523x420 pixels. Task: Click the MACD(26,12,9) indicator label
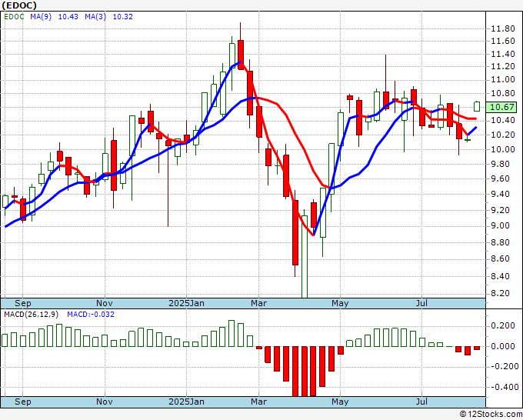coord(32,315)
